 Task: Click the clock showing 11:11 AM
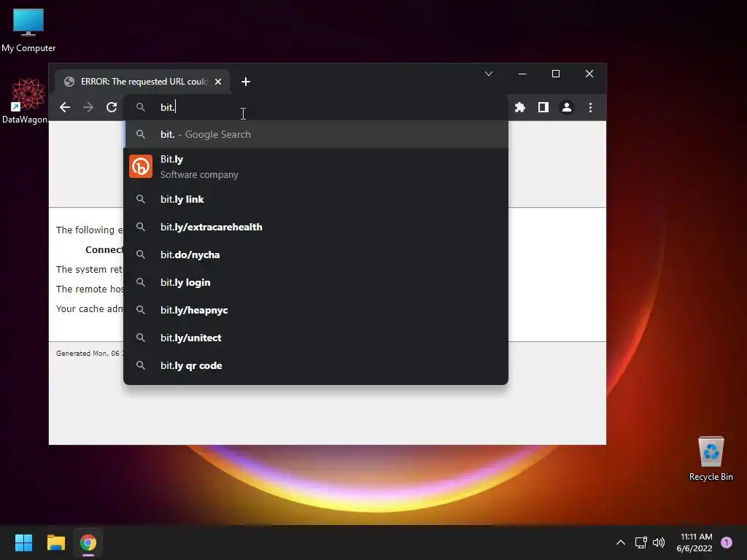pyautogui.click(x=694, y=542)
